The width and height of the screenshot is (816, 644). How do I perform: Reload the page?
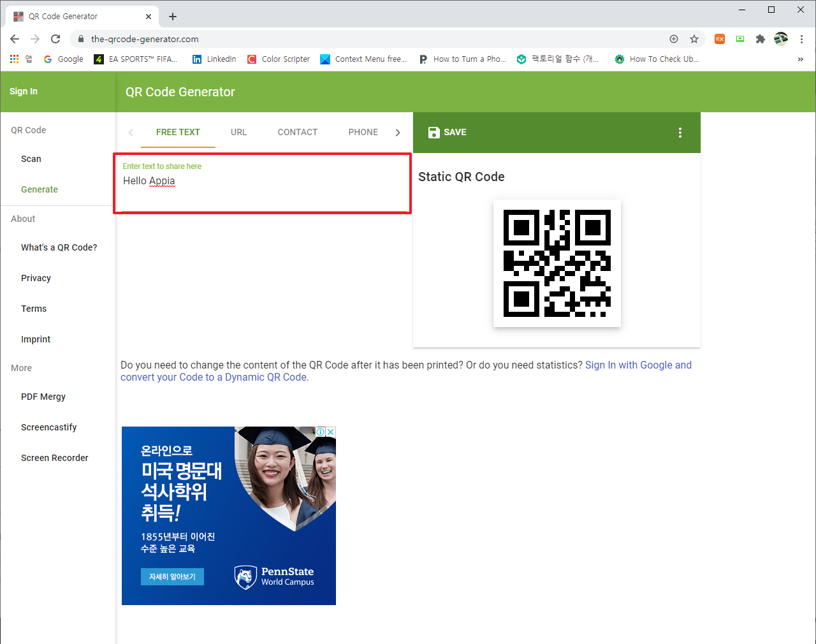55,39
